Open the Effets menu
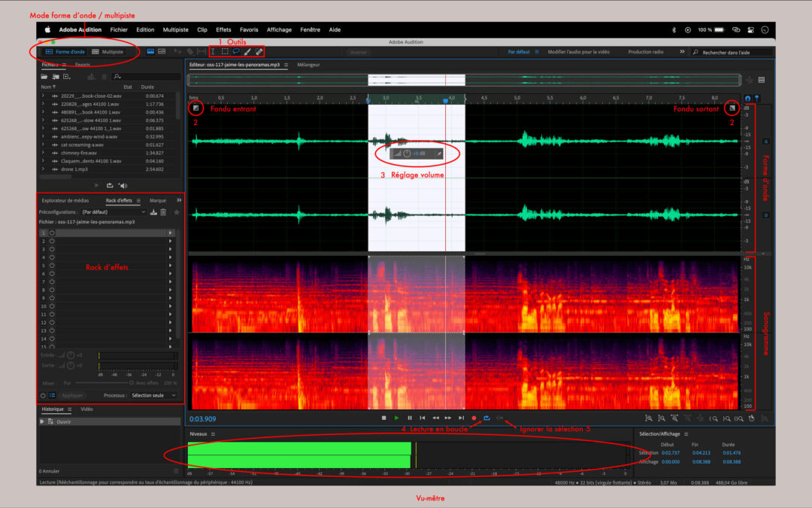This screenshot has height=508, width=812. tap(223, 29)
